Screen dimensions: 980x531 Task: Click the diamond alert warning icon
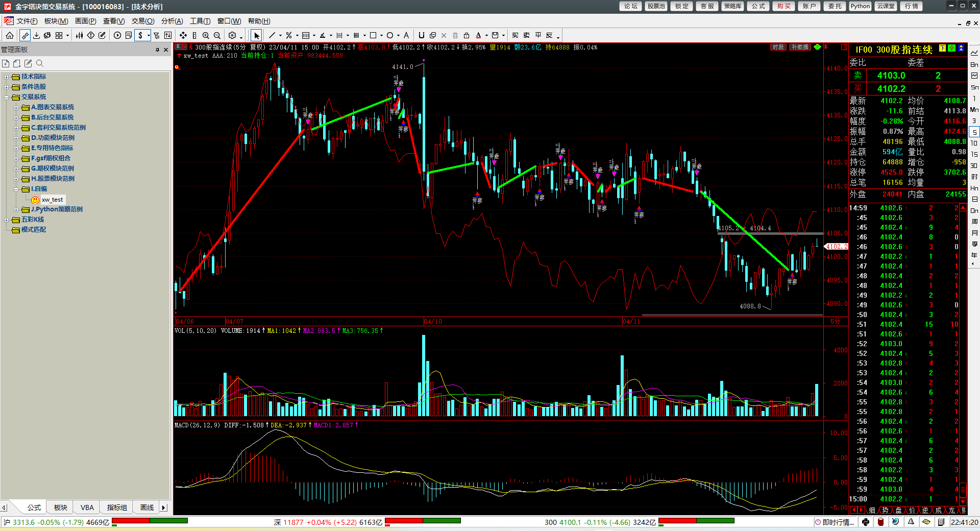[91, 35]
